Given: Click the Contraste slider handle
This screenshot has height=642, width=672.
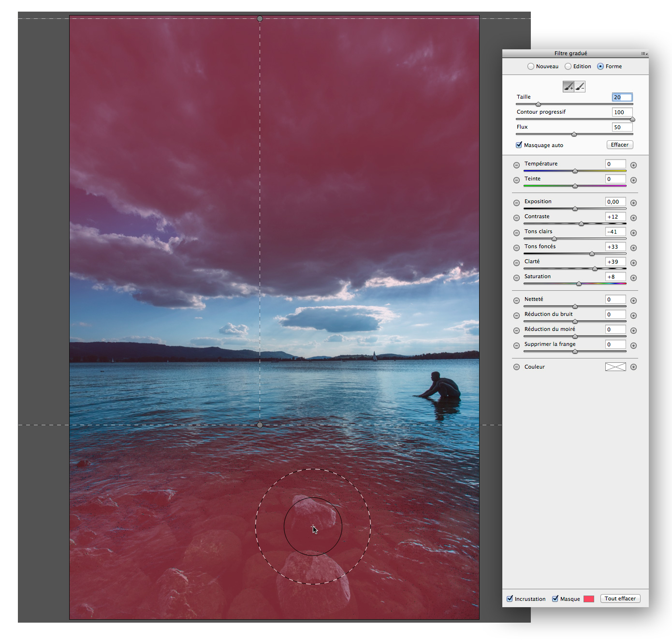Looking at the screenshot, I should [x=581, y=224].
